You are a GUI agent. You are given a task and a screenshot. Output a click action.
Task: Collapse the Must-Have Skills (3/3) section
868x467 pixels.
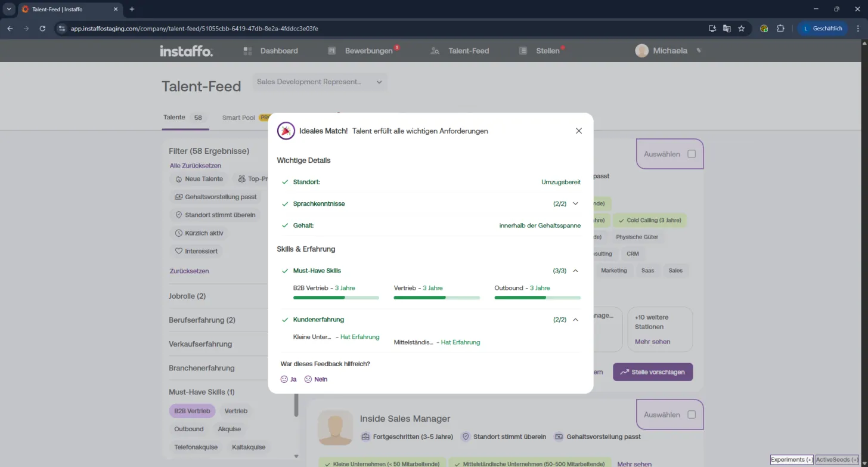coord(575,271)
